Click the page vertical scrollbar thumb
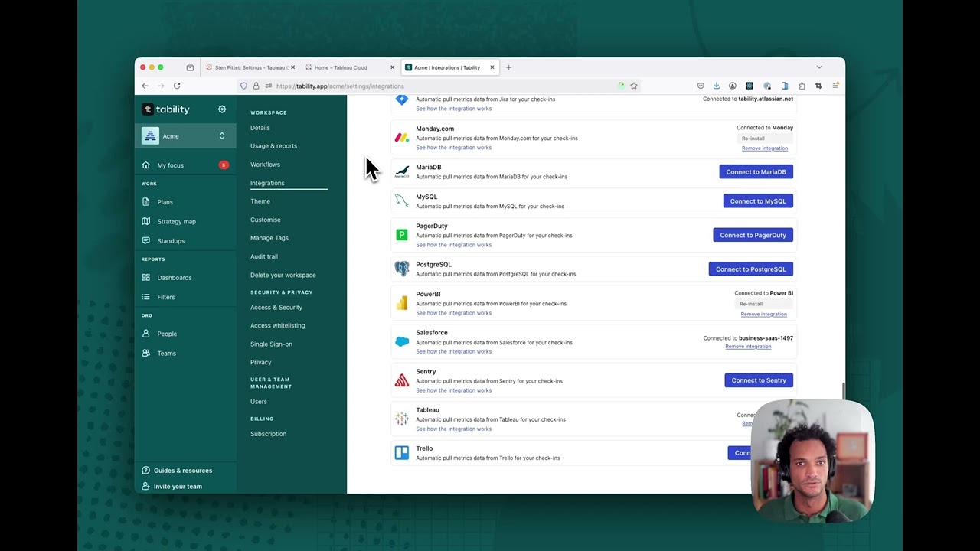This screenshot has height=551, width=980. (x=843, y=391)
